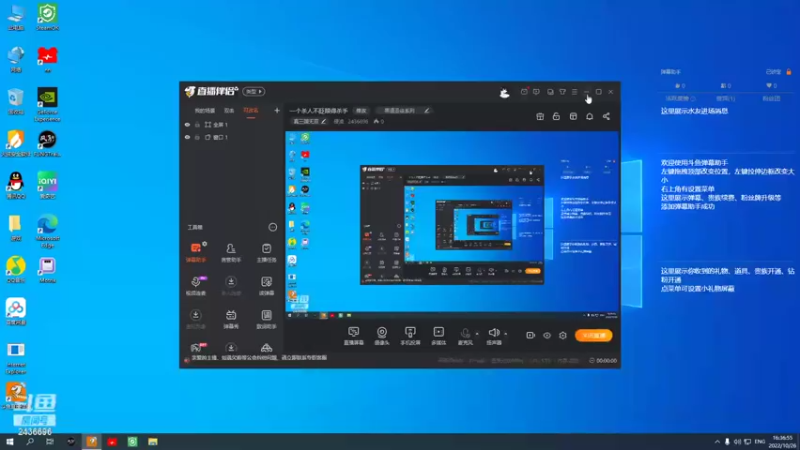The width and height of the screenshot is (800, 450).
Task: Toggle visibility eye of 全屏 1 source
Action: pyautogui.click(x=187, y=124)
